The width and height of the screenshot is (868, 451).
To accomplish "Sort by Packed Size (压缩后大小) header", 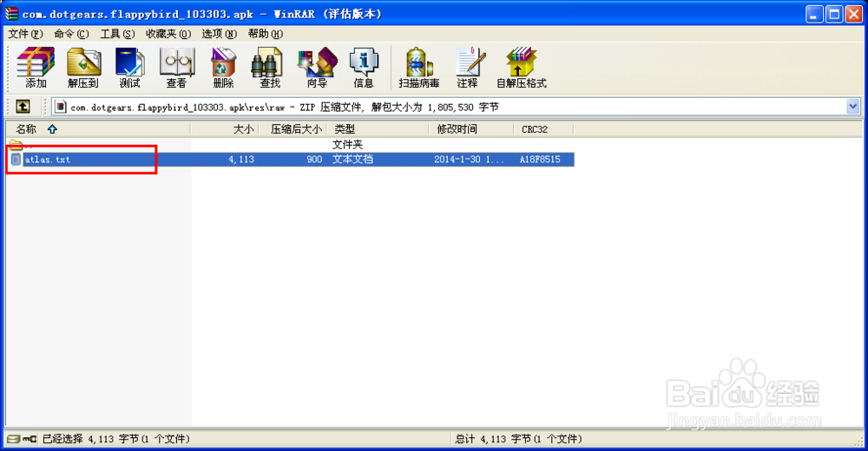I will point(293,129).
